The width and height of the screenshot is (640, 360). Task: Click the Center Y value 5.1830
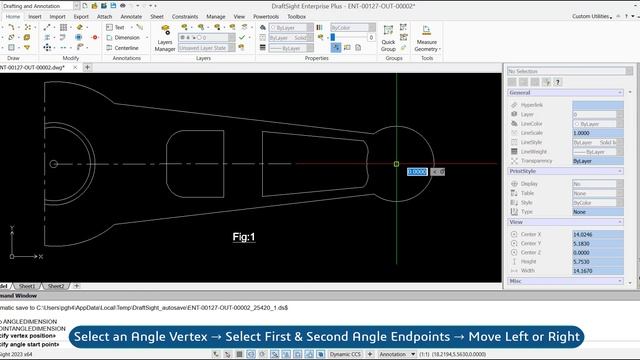coord(598,243)
